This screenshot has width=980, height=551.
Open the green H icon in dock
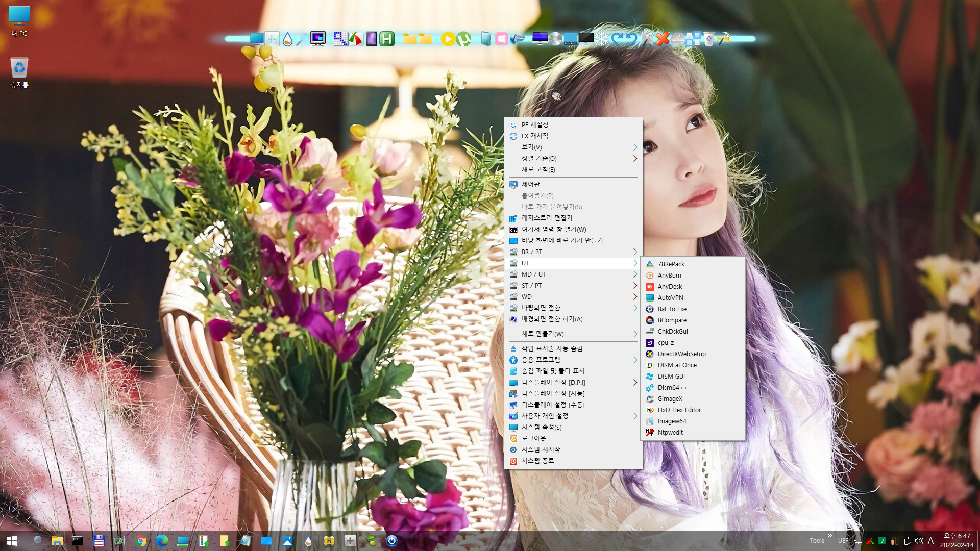[387, 39]
